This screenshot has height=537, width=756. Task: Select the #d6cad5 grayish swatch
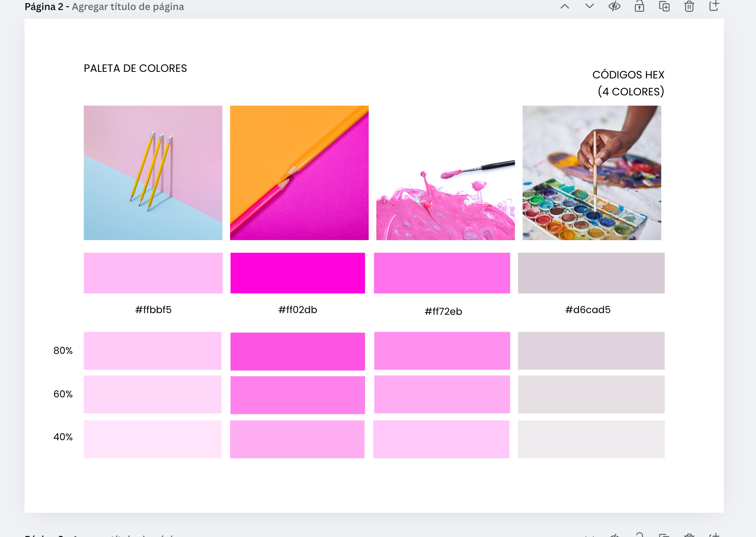[591, 273]
